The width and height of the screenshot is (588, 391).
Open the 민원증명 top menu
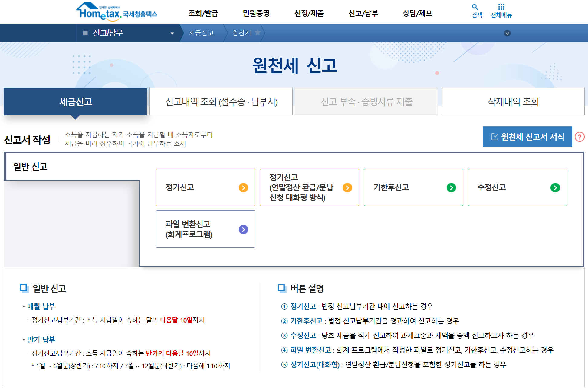256,13
